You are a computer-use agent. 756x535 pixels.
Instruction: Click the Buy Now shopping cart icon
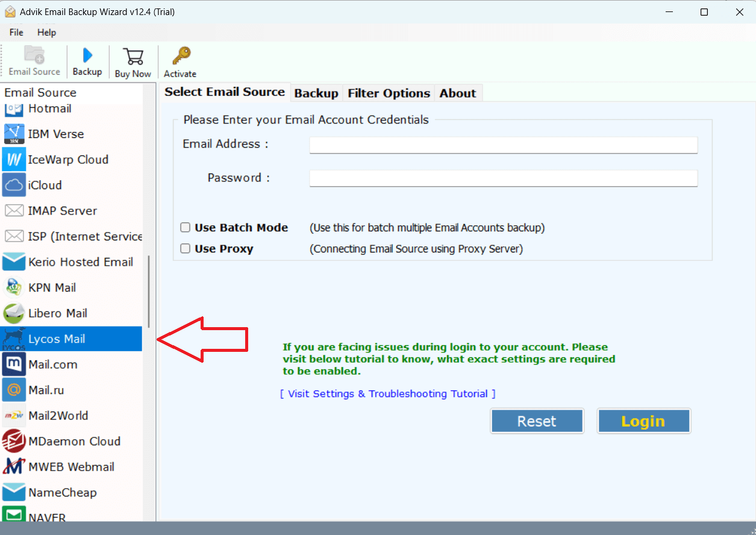point(133,57)
